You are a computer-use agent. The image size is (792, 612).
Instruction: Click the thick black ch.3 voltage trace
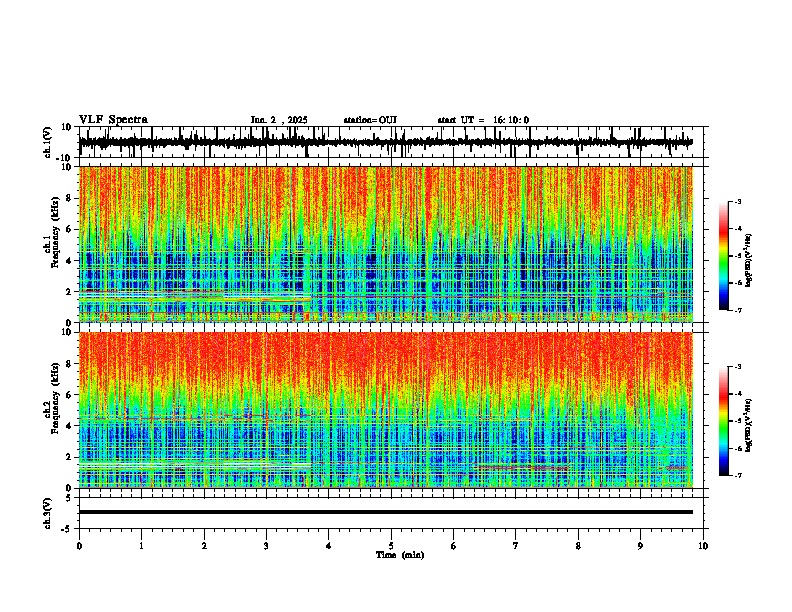[x=386, y=512]
